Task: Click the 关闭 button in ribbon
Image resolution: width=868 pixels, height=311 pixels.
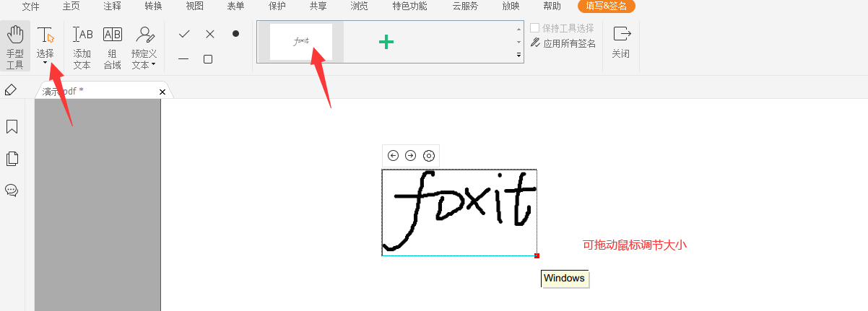Action: tap(620, 42)
